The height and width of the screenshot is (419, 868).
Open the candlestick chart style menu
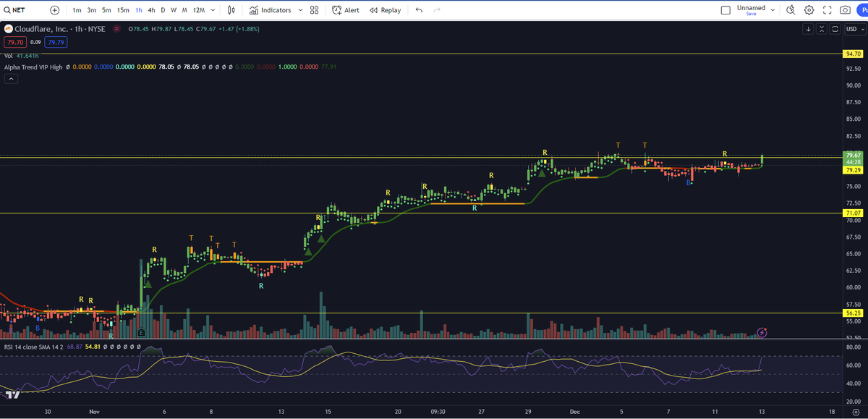pyautogui.click(x=231, y=10)
